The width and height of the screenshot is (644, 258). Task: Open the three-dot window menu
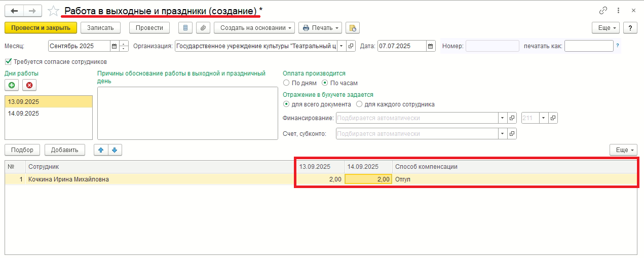pos(619,11)
